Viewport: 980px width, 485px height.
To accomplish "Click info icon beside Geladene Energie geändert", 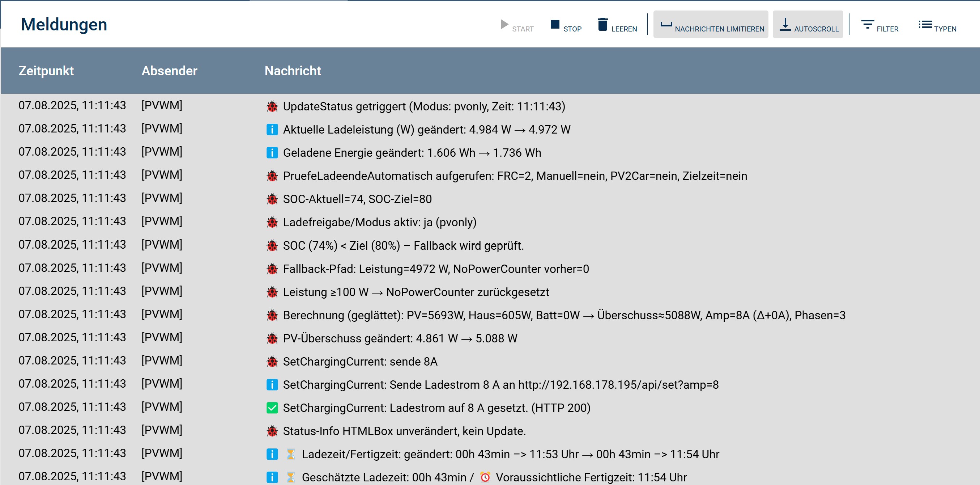I will pyautogui.click(x=272, y=153).
